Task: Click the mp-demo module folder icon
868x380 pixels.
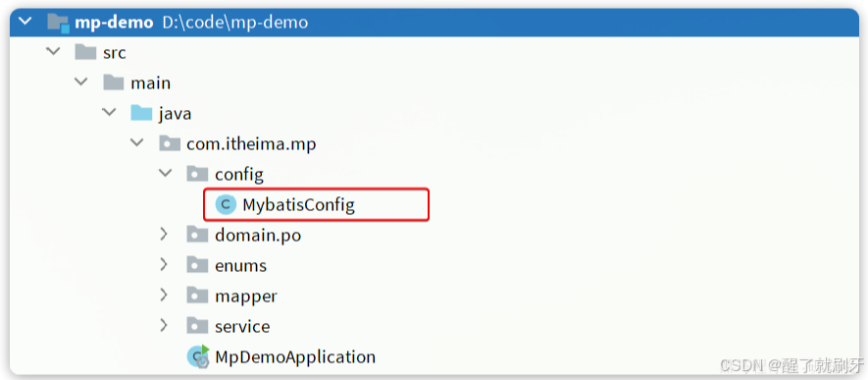Action: pyautogui.click(x=58, y=23)
